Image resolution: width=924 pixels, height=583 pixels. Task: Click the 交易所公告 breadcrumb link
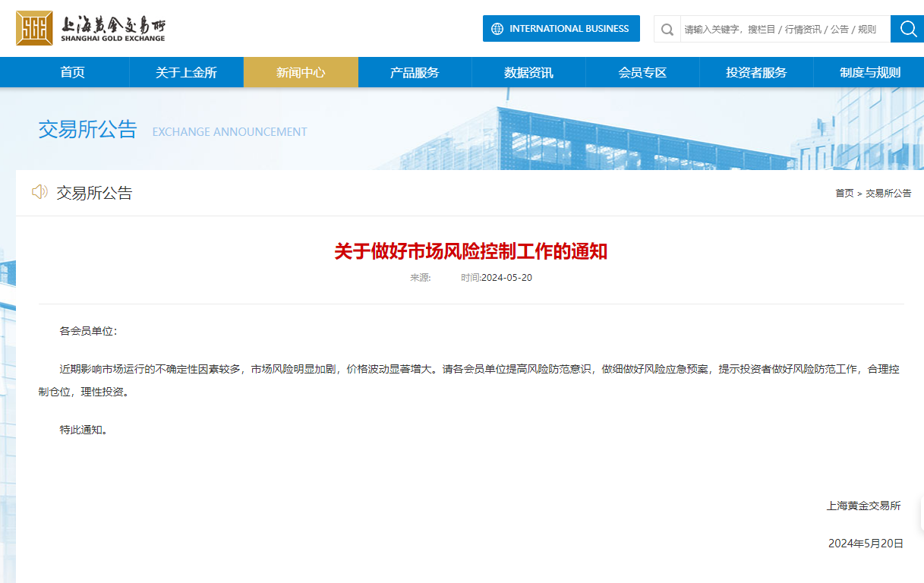click(x=888, y=194)
